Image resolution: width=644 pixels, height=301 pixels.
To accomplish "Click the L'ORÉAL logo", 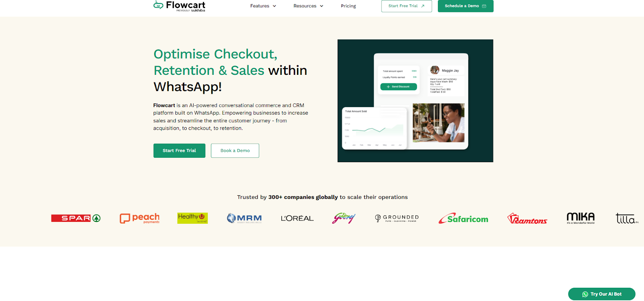I will pyautogui.click(x=297, y=219).
